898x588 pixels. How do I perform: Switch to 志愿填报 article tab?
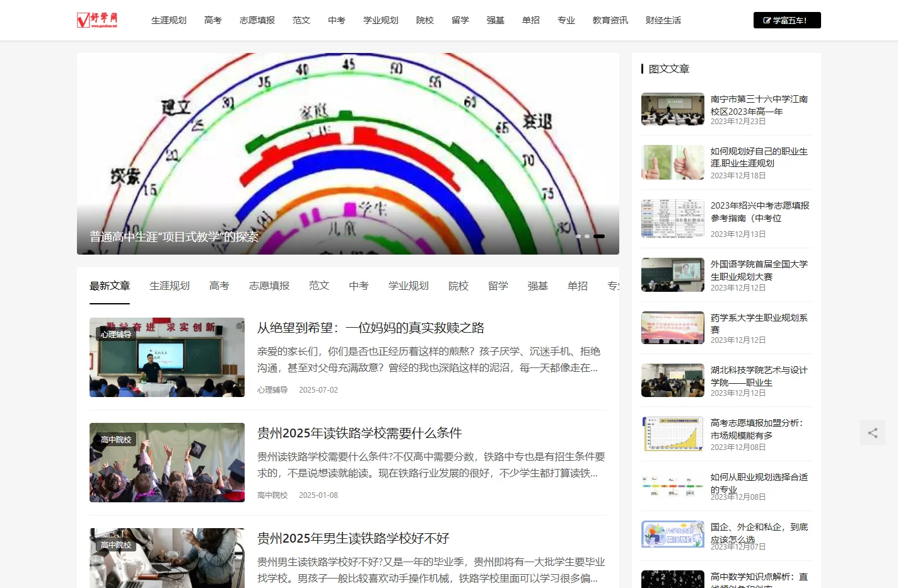coord(269,285)
